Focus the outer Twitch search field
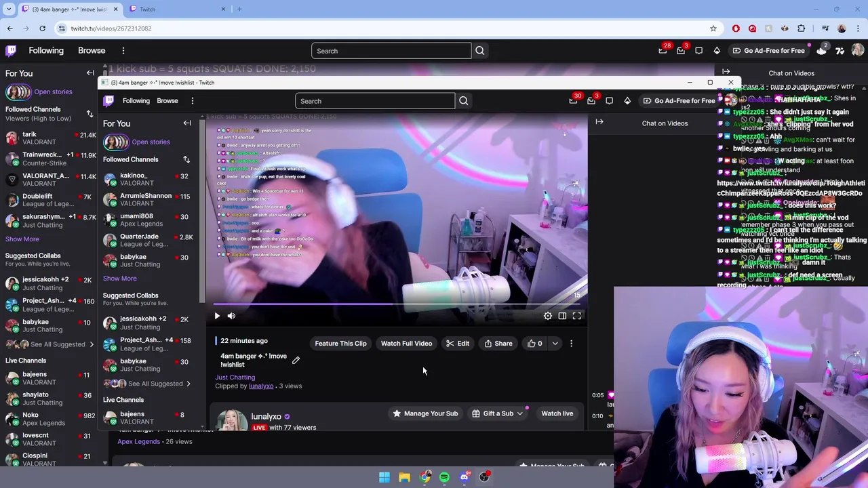The height and width of the screenshot is (488, 868). tap(391, 51)
